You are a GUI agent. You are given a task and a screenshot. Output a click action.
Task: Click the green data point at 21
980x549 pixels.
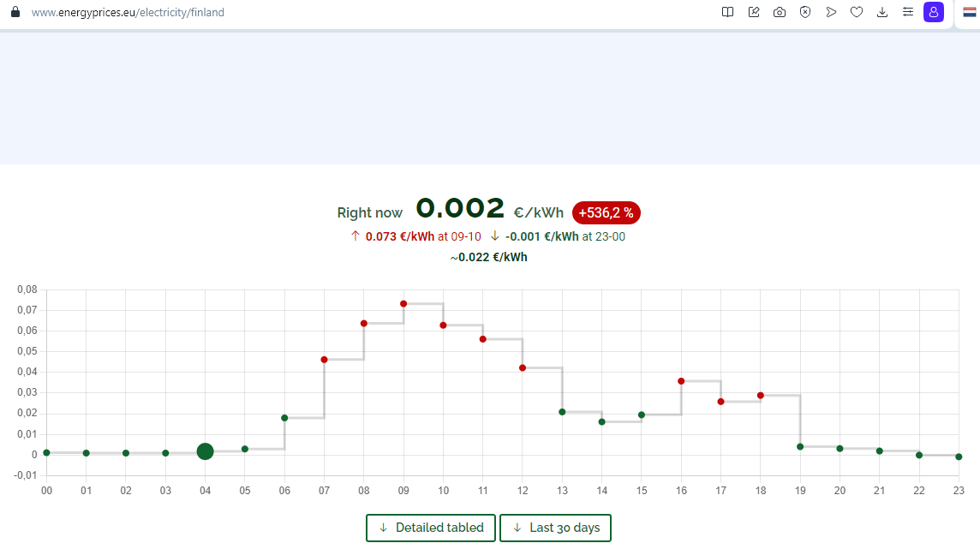(880, 451)
